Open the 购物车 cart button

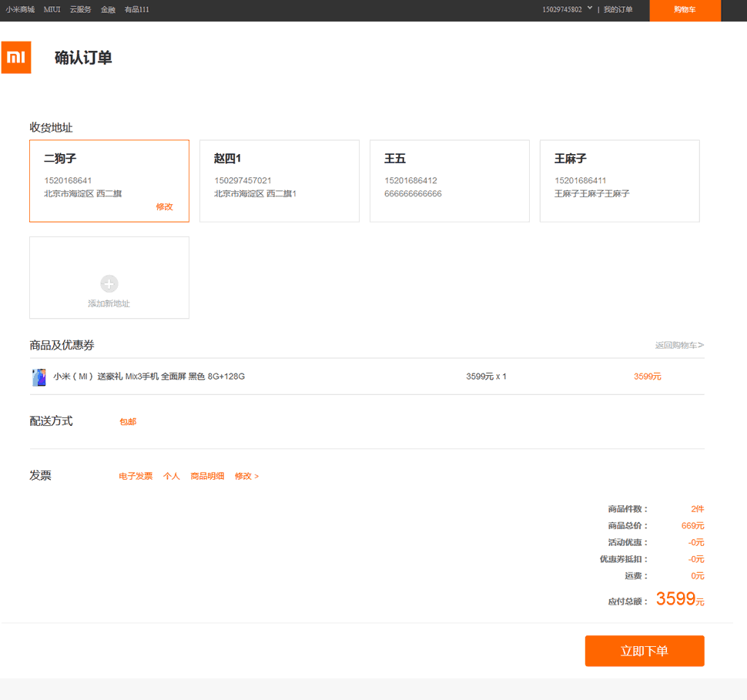[685, 10]
